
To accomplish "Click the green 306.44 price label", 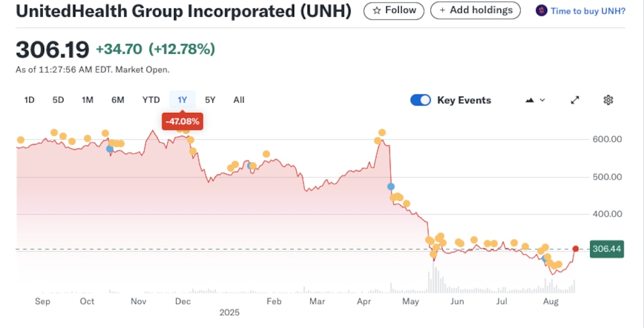I will (606, 249).
